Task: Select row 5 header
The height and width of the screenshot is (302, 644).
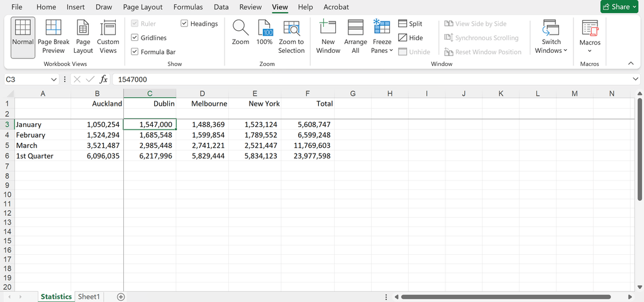Action: click(8, 145)
